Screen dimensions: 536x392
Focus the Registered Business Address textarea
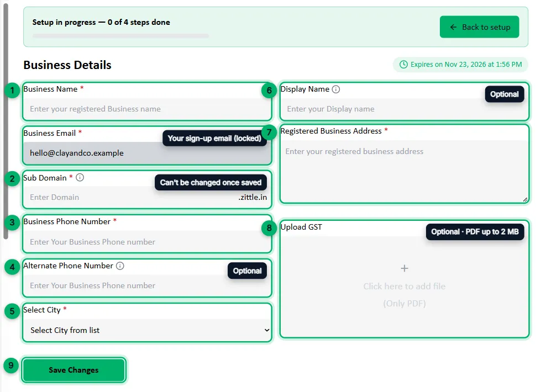[404, 171]
